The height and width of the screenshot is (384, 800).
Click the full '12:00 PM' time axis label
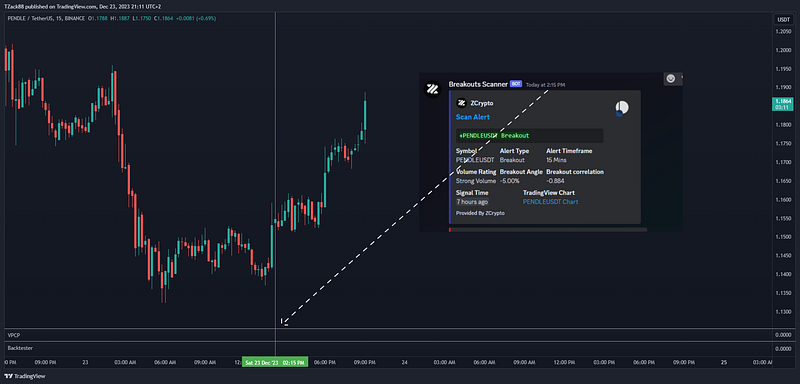pos(563,363)
